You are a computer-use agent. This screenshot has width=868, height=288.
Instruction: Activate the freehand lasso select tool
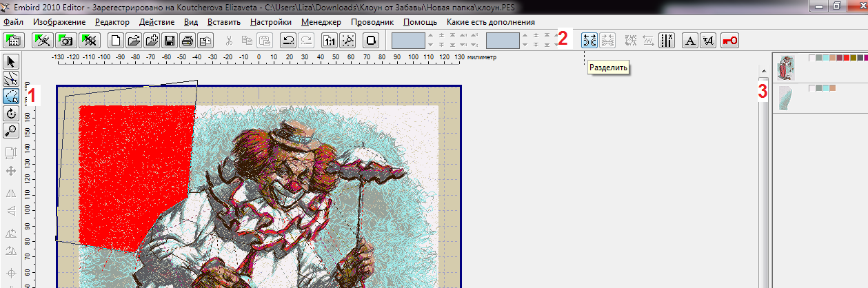click(11, 96)
